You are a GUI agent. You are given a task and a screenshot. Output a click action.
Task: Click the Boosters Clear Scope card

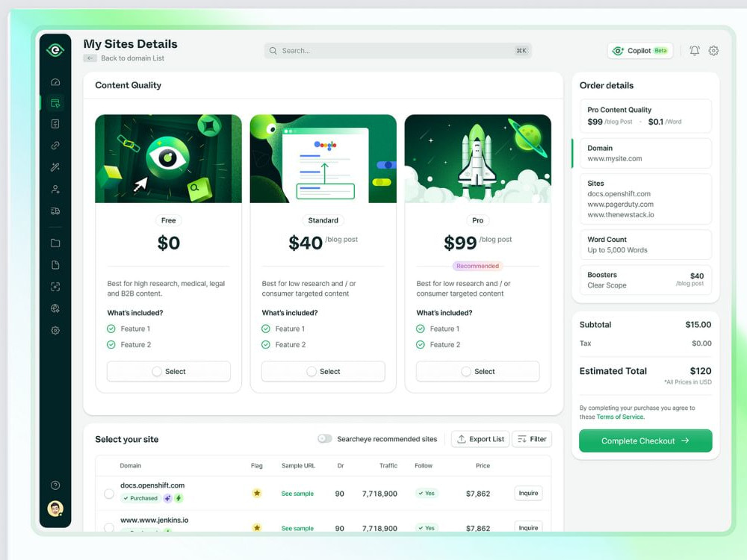click(645, 280)
